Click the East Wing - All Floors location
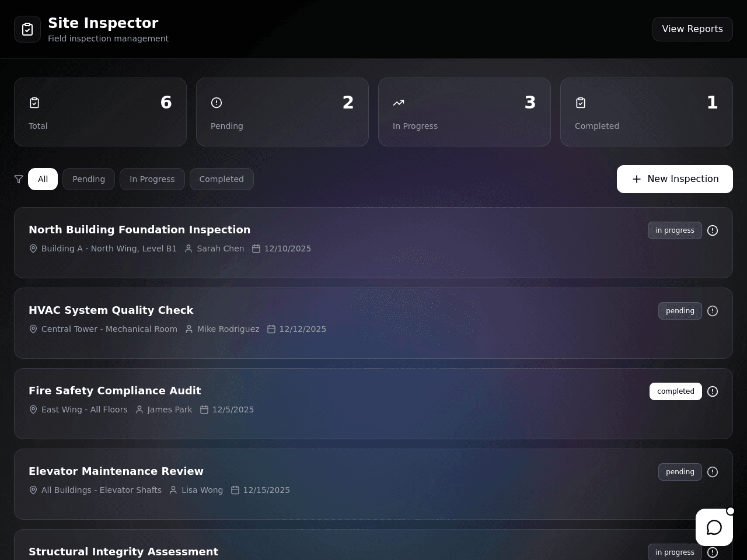 [85, 409]
